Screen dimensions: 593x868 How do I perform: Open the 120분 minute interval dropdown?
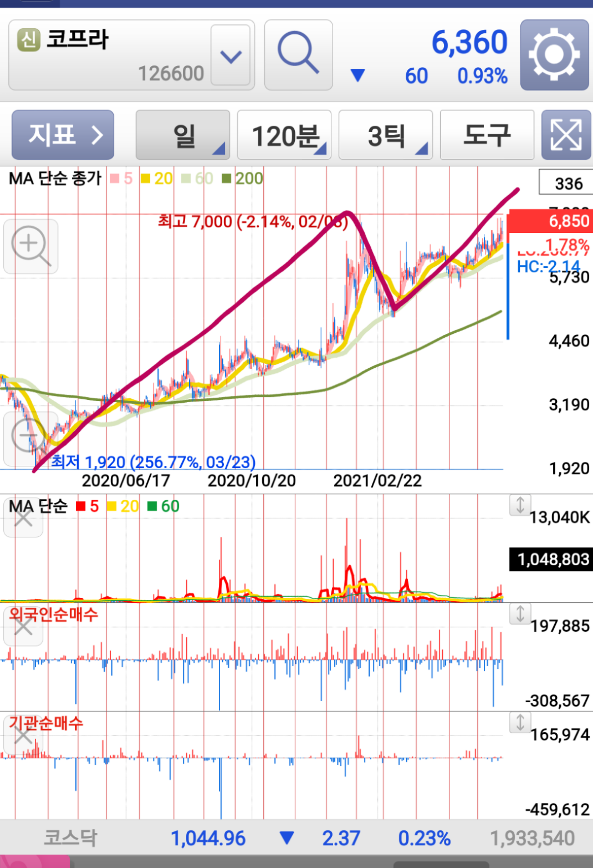point(284,135)
